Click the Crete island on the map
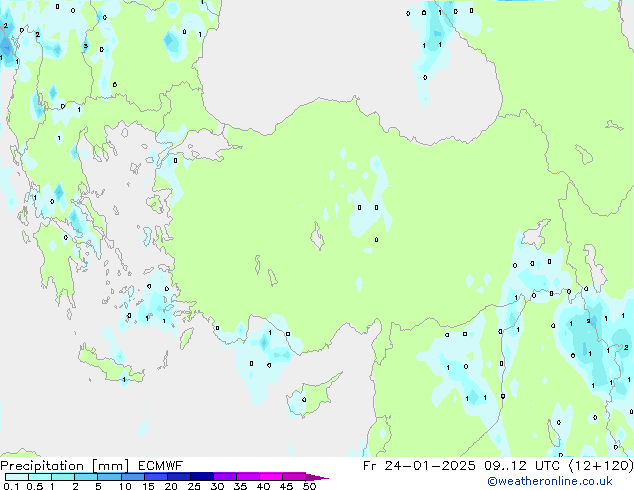This screenshot has height=490, width=634. pyautogui.click(x=110, y=365)
